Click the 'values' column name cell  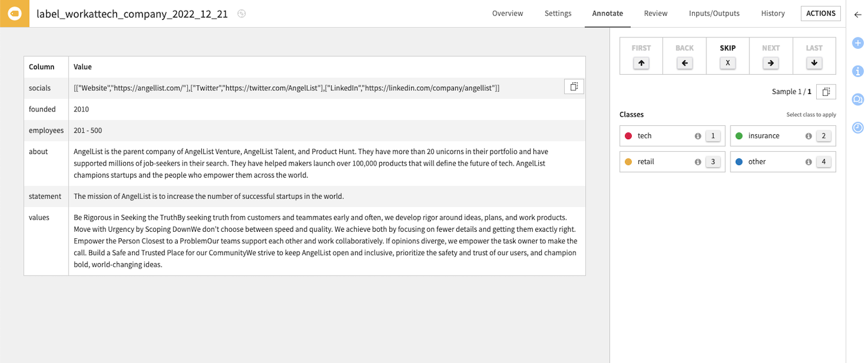(46, 241)
